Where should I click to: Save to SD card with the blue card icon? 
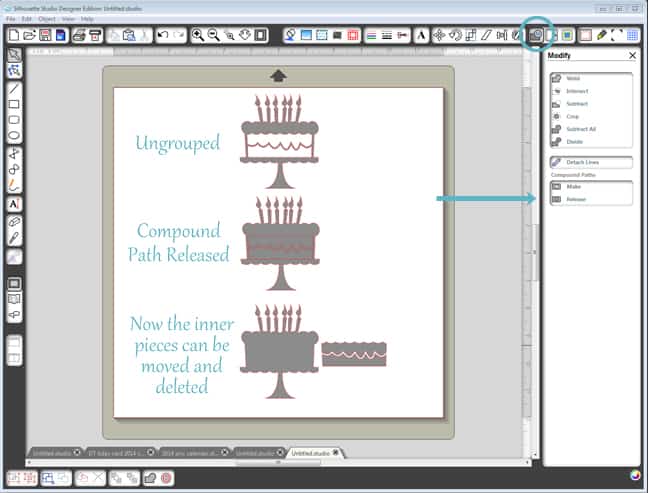coord(61,36)
